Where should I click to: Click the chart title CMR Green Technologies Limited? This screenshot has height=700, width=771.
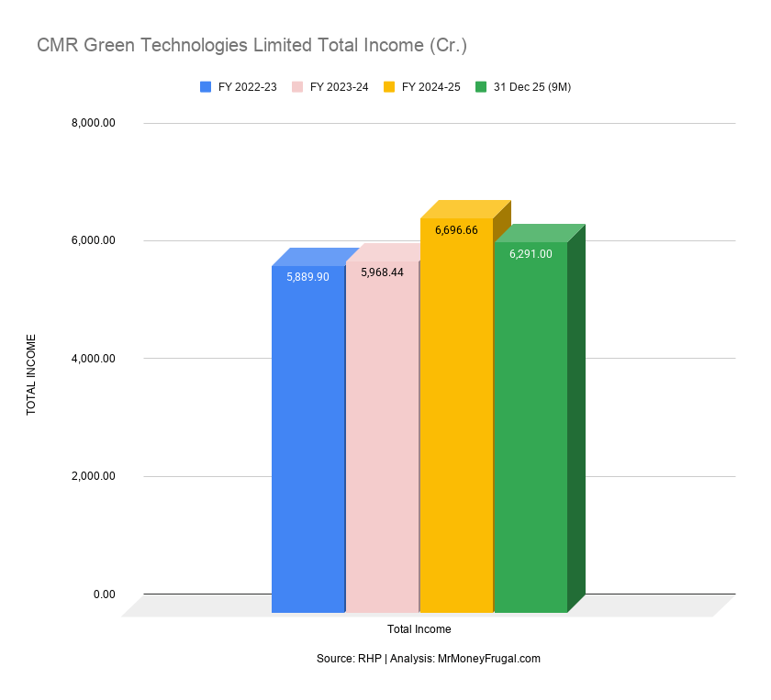(x=251, y=45)
